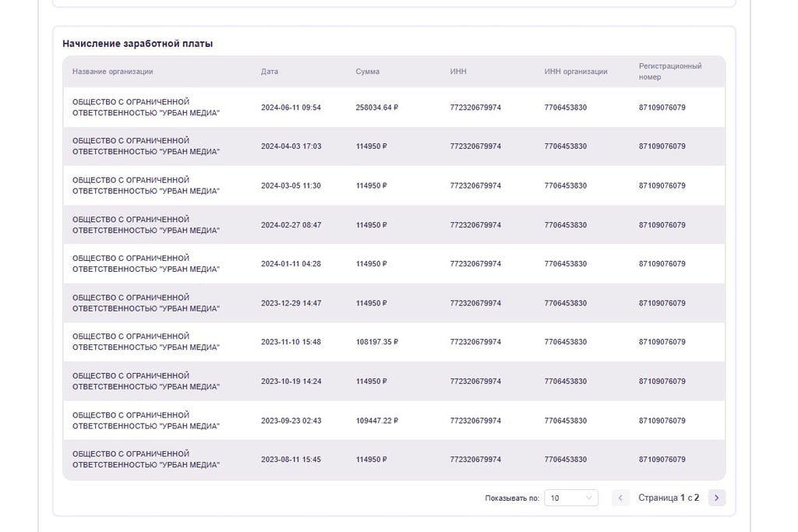Click the date 2023-11-10 15:48

click(291, 342)
